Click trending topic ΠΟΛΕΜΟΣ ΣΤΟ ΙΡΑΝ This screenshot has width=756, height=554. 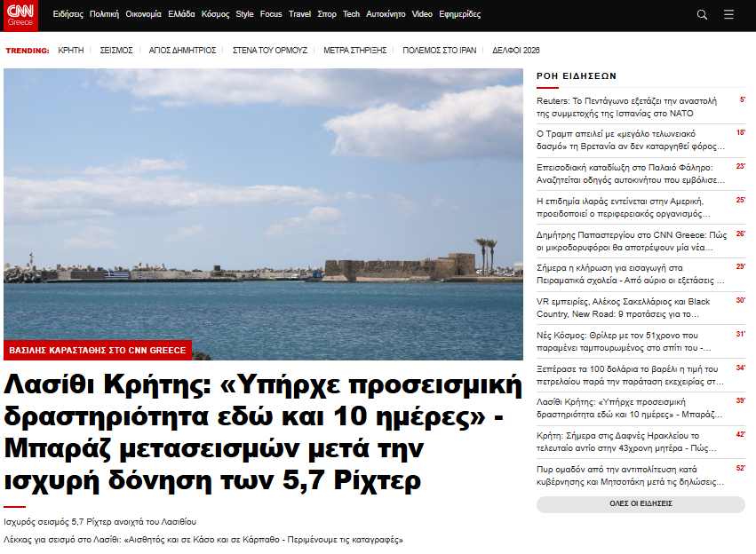(439, 51)
